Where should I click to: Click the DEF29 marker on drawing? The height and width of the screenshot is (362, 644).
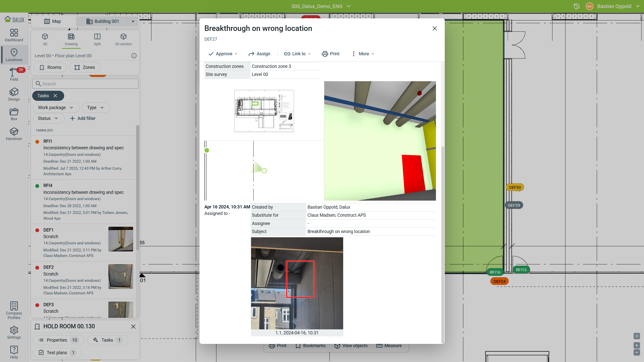click(x=514, y=205)
